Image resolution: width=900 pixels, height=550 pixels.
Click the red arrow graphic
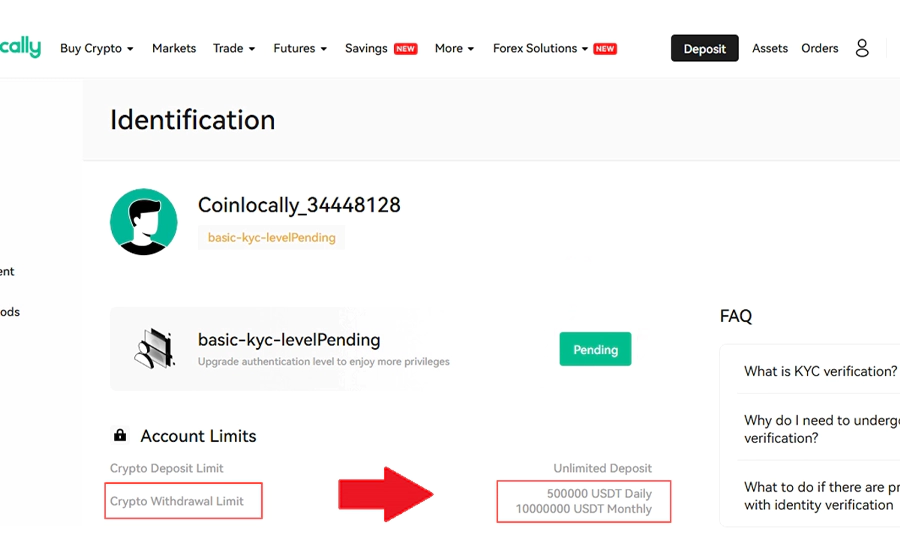pos(385,494)
